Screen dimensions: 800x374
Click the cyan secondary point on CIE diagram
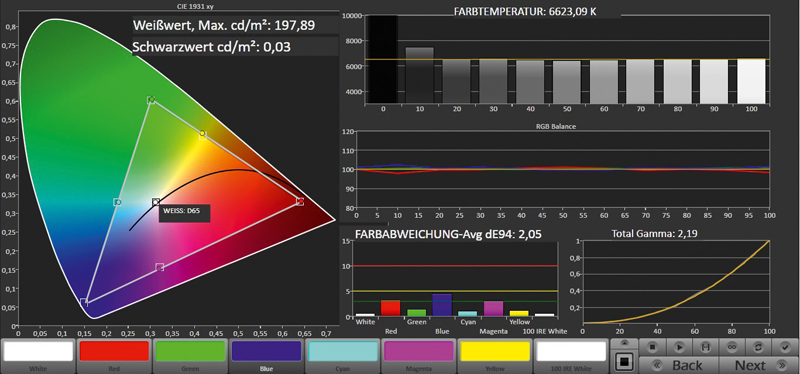click(117, 202)
